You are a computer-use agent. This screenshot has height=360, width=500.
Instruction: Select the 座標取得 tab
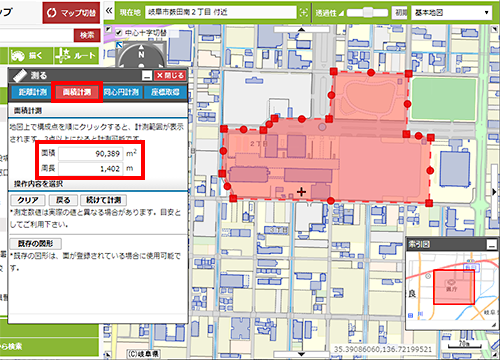coord(166,92)
